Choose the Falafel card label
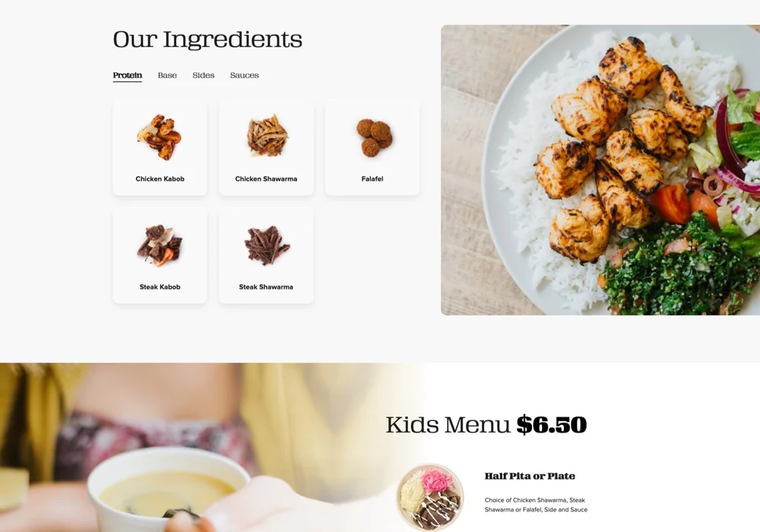The image size is (760, 532). click(x=372, y=179)
